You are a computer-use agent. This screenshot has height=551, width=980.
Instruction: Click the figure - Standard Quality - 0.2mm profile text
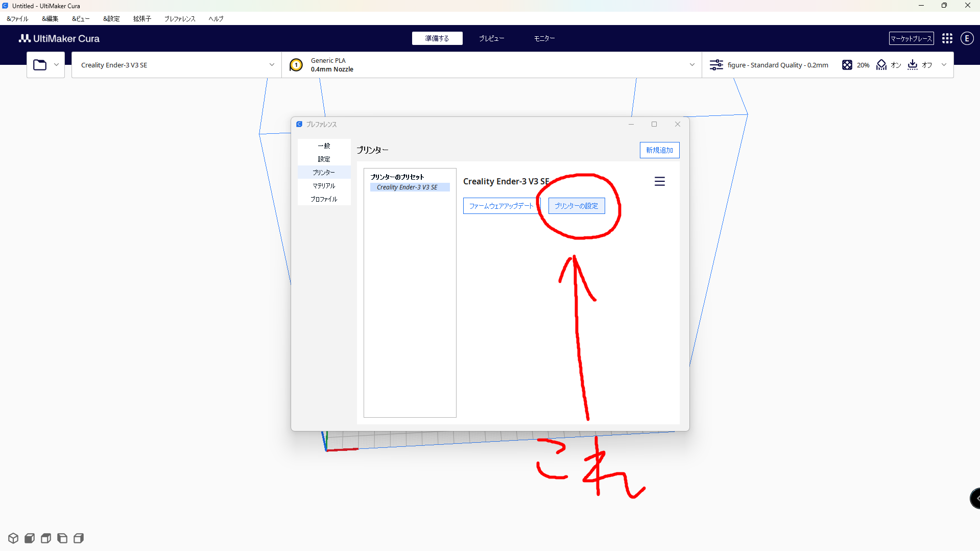coord(778,65)
